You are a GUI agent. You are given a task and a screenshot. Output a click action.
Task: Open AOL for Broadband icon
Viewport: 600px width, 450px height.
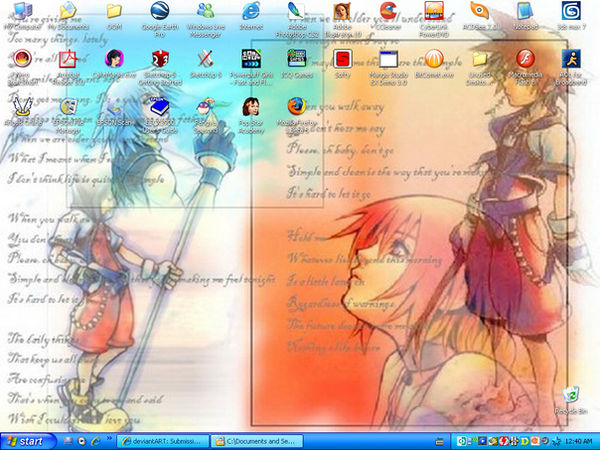click(x=571, y=66)
